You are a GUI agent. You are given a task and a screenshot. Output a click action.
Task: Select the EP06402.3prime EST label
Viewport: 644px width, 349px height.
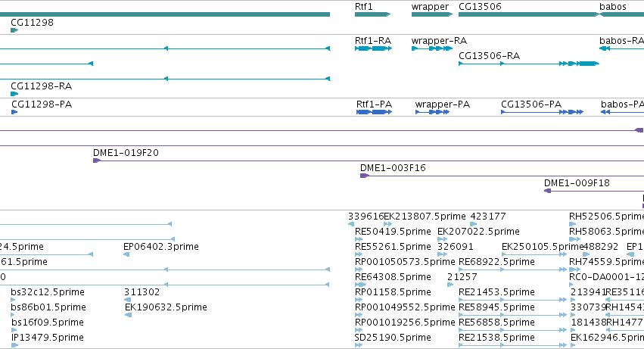tap(161, 246)
